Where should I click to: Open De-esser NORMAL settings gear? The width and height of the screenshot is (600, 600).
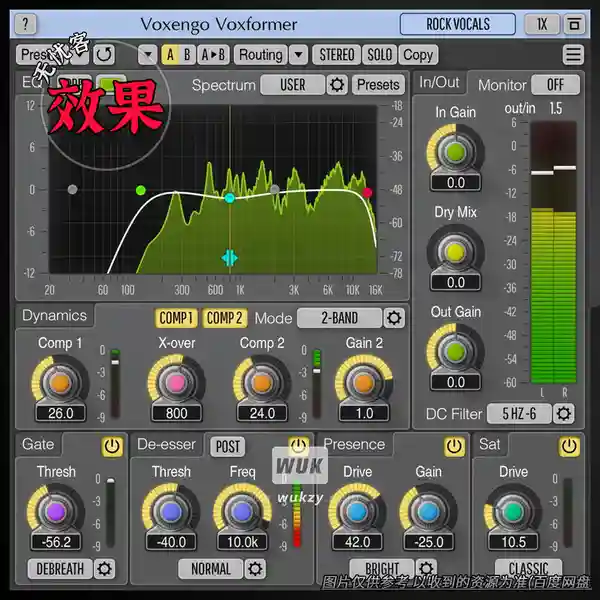coord(255,569)
